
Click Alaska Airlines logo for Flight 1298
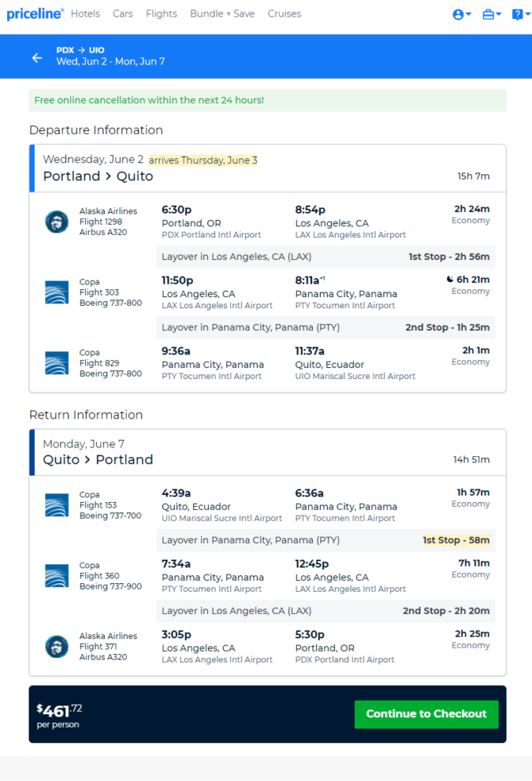coord(56,222)
